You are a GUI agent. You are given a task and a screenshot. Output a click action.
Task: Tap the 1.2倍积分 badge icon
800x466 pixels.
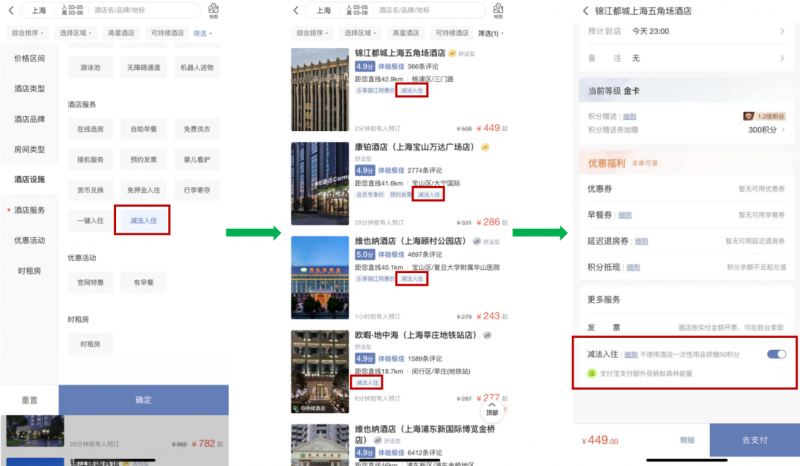click(x=747, y=116)
